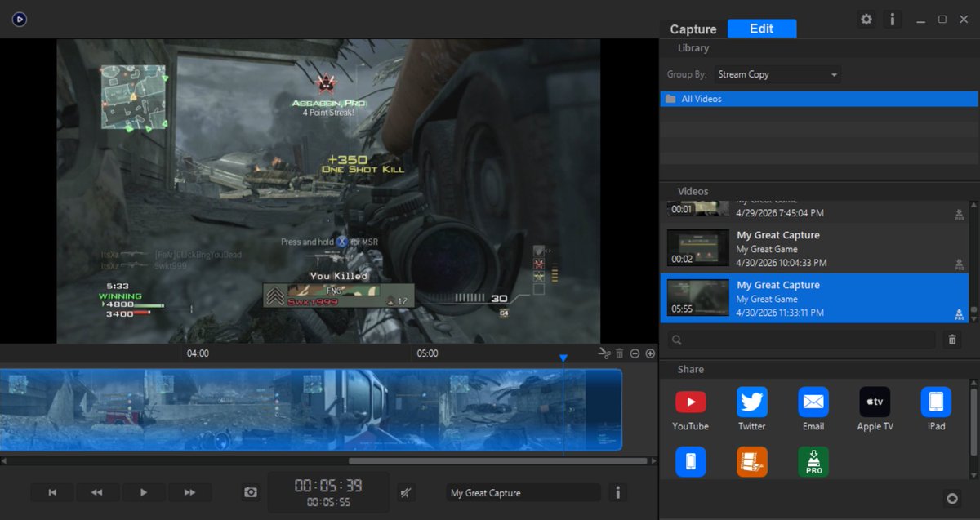Rewind the video
Screen dimensions: 980x520
coord(97,492)
